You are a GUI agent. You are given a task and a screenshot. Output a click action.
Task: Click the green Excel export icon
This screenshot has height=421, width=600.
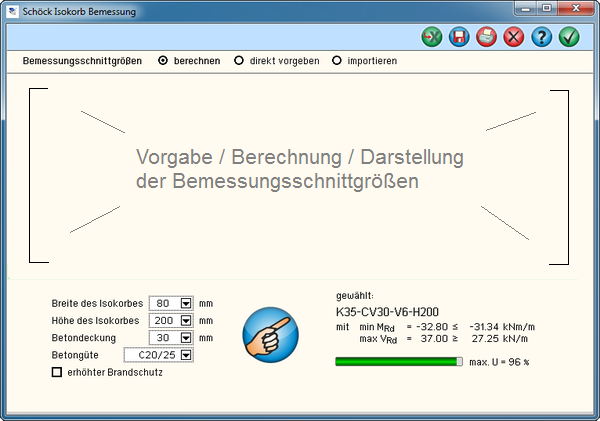click(x=431, y=38)
